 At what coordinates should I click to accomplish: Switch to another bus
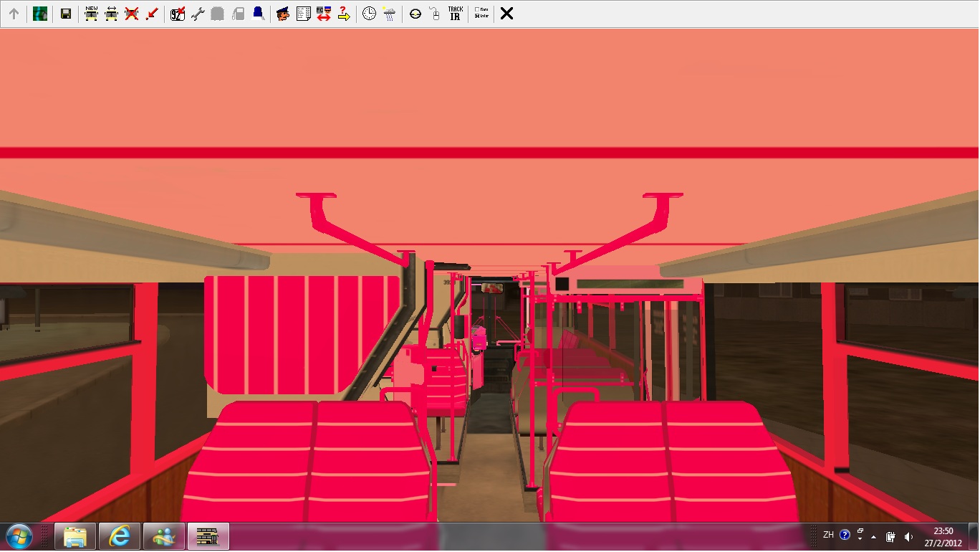click(111, 14)
